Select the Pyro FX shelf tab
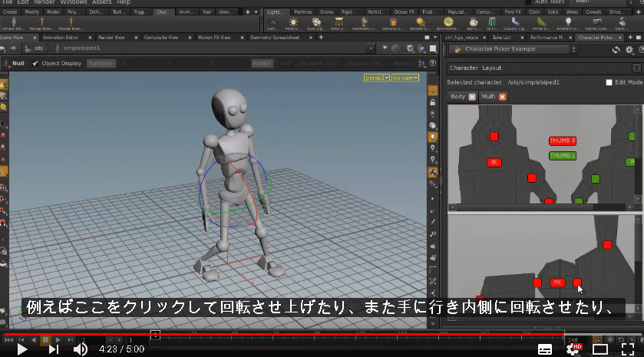 tap(513, 12)
